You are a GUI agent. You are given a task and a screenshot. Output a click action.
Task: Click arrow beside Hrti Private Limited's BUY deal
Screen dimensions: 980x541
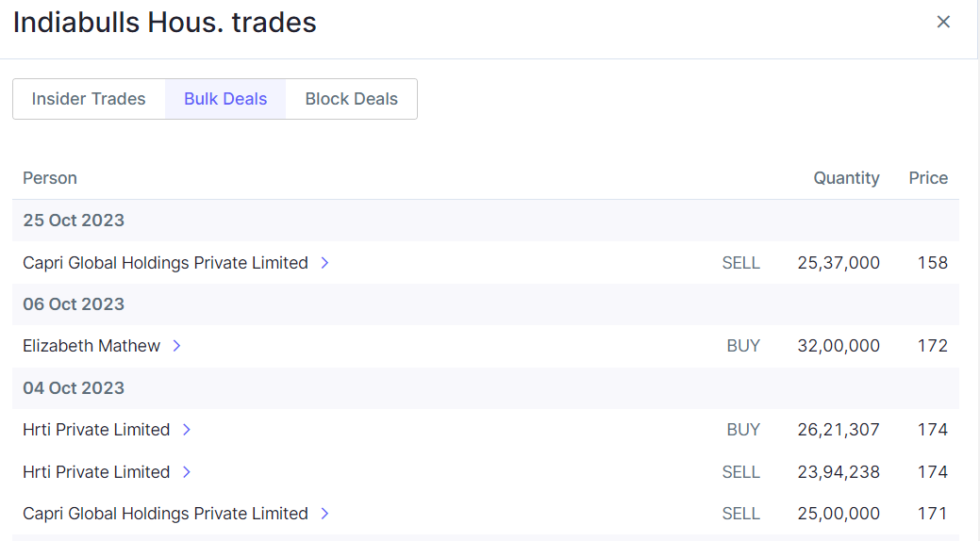pos(186,430)
